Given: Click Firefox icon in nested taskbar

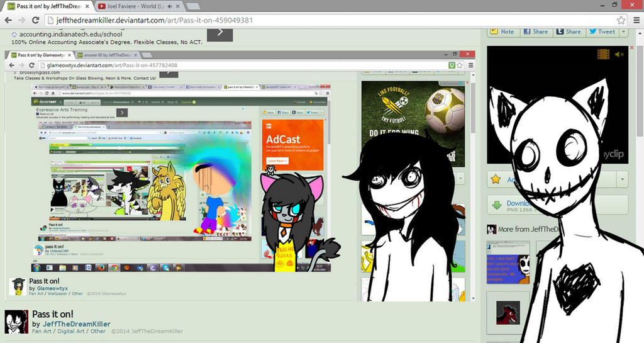Looking at the screenshot, I should coord(101,268).
